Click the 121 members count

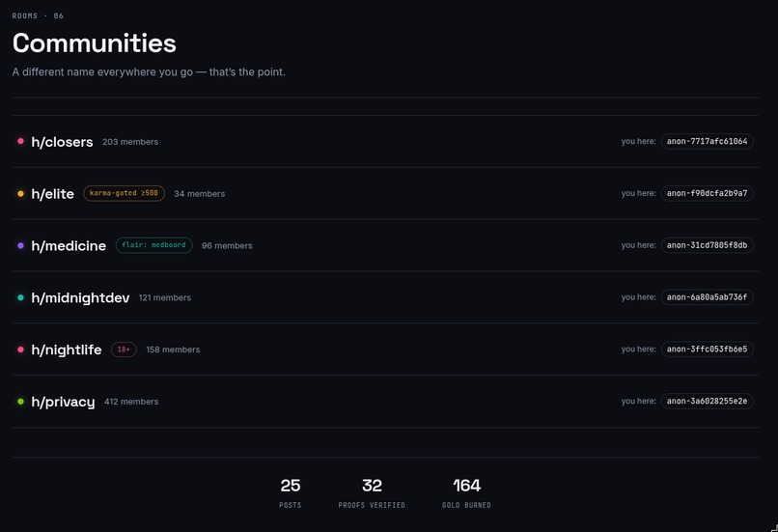tap(165, 297)
